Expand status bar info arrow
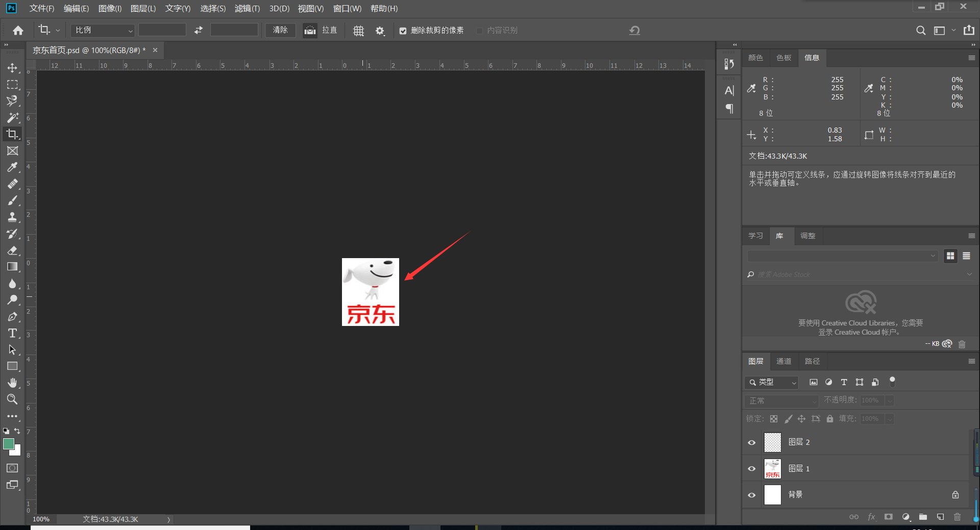This screenshot has height=530, width=980. (169, 519)
